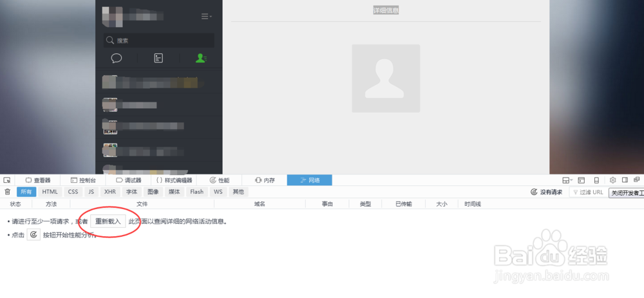The height and width of the screenshot is (298, 644).
Task: Toggle the Flash request filter
Action: [x=196, y=192]
